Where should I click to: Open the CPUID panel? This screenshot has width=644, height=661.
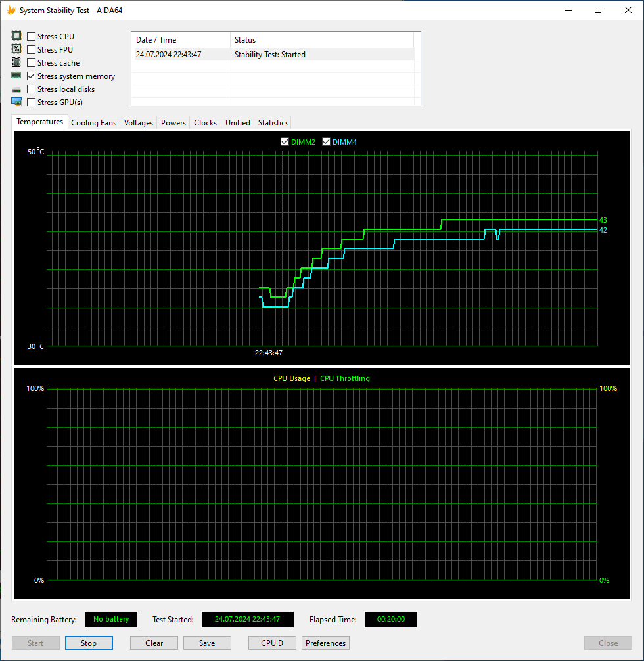[x=272, y=643]
